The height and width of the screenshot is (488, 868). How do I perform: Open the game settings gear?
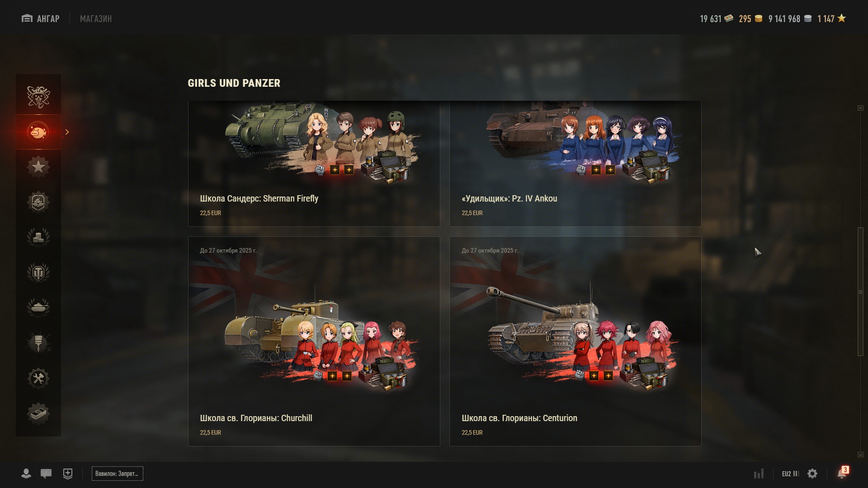tap(812, 474)
